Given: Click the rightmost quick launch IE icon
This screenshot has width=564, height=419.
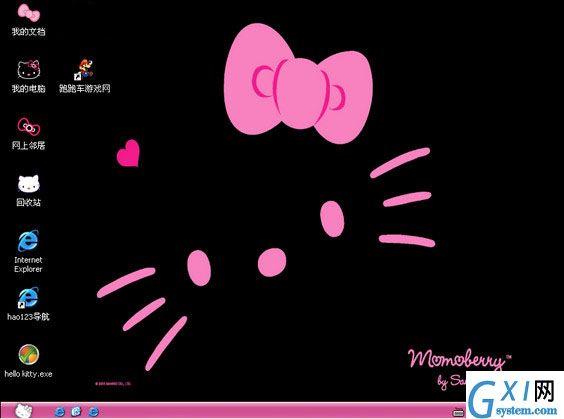Looking at the screenshot, I should coord(94,411).
